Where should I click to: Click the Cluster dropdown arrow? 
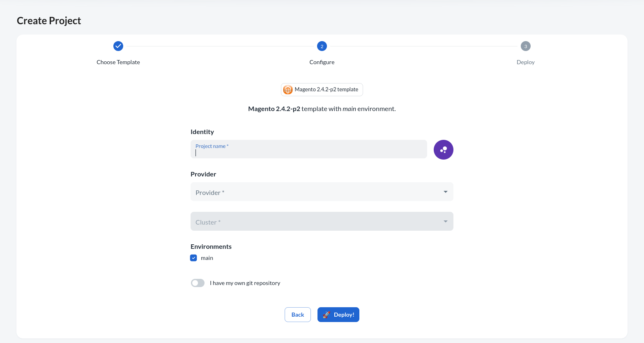[446, 222]
